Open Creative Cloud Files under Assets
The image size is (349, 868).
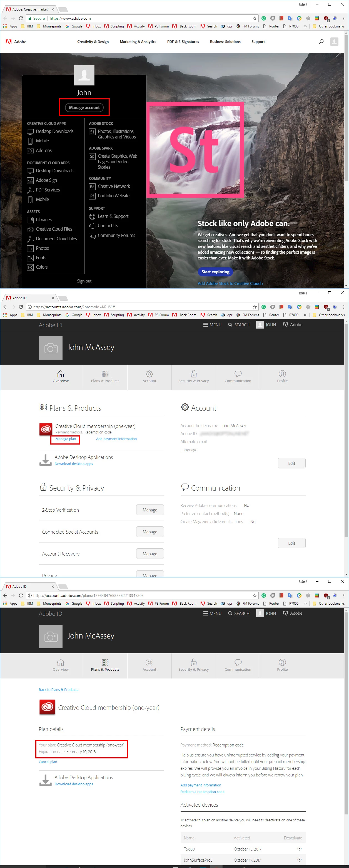pyautogui.click(x=50, y=229)
